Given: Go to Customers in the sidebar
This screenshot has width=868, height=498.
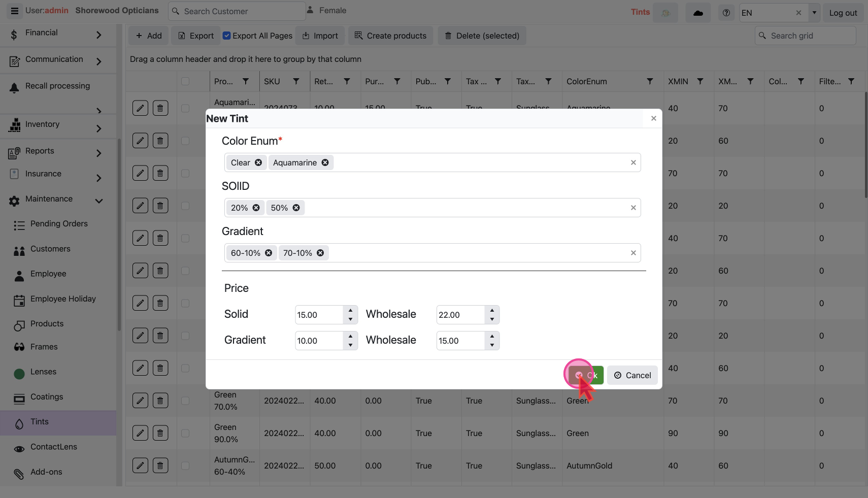Looking at the screenshot, I should tap(50, 249).
